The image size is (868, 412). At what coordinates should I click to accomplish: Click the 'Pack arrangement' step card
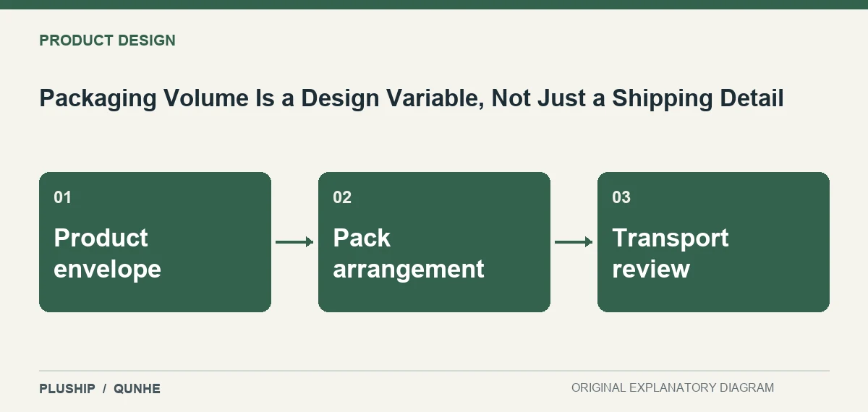pyautogui.click(x=434, y=242)
